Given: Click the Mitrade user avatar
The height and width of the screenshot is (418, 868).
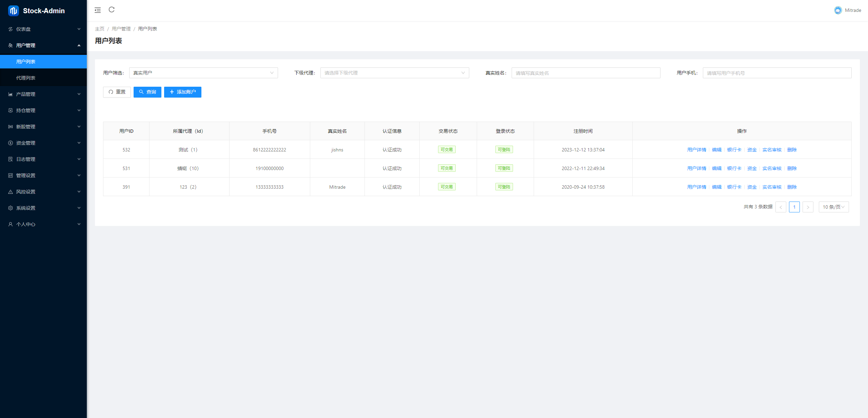Looking at the screenshot, I should pyautogui.click(x=838, y=10).
